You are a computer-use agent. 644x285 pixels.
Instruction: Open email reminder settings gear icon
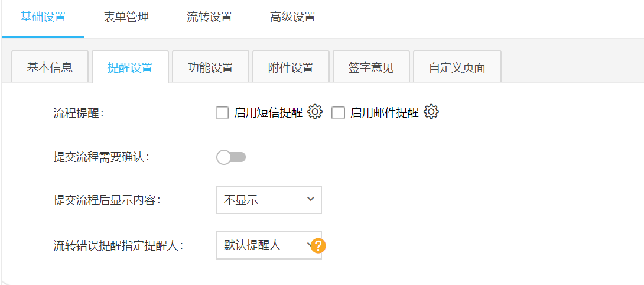[431, 112]
